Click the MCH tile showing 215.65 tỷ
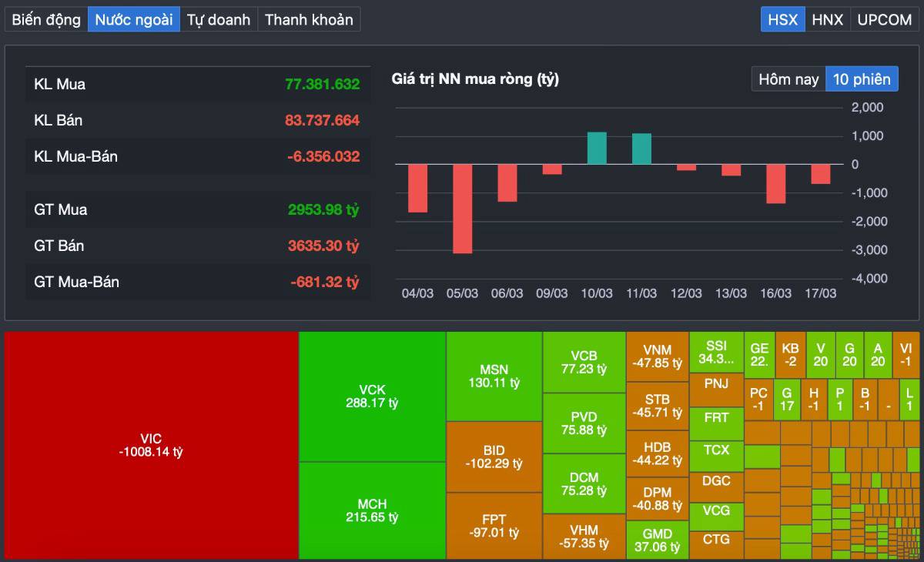This screenshot has height=562, width=924. (x=372, y=510)
